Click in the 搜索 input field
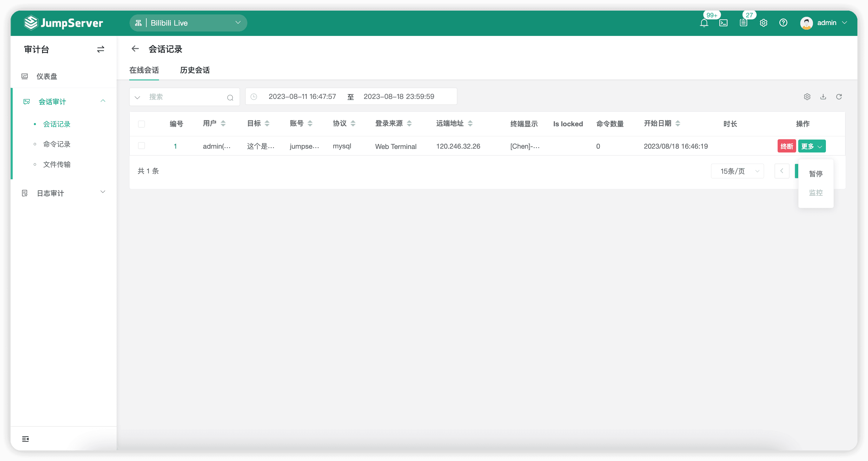868x461 pixels. (185, 97)
